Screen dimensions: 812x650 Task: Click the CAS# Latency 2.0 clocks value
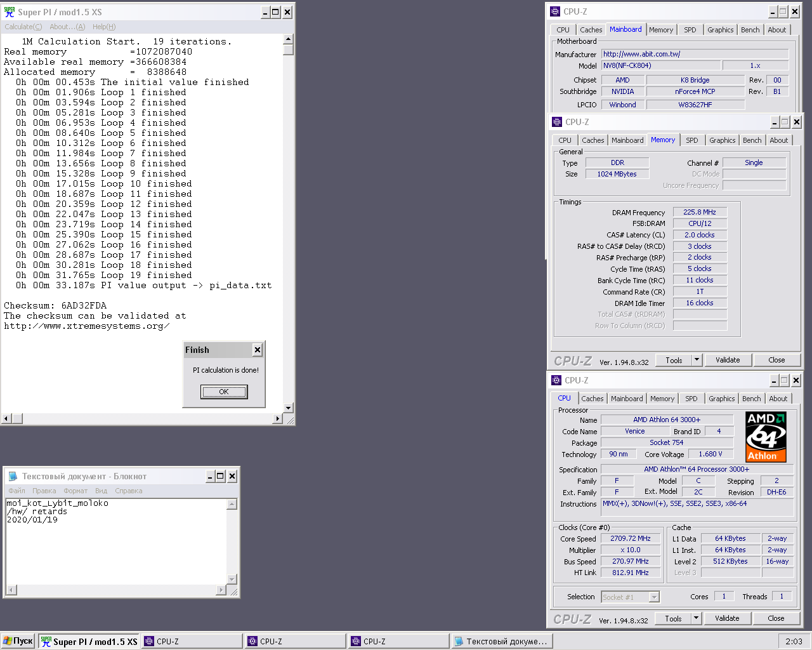700,235
